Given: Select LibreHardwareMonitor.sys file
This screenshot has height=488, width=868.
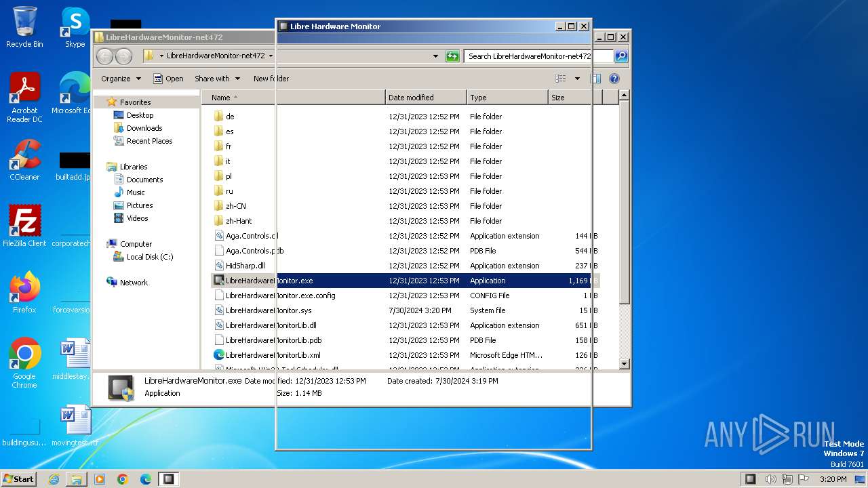Looking at the screenshot, I should pyautogui.click(x=262, y=310).
